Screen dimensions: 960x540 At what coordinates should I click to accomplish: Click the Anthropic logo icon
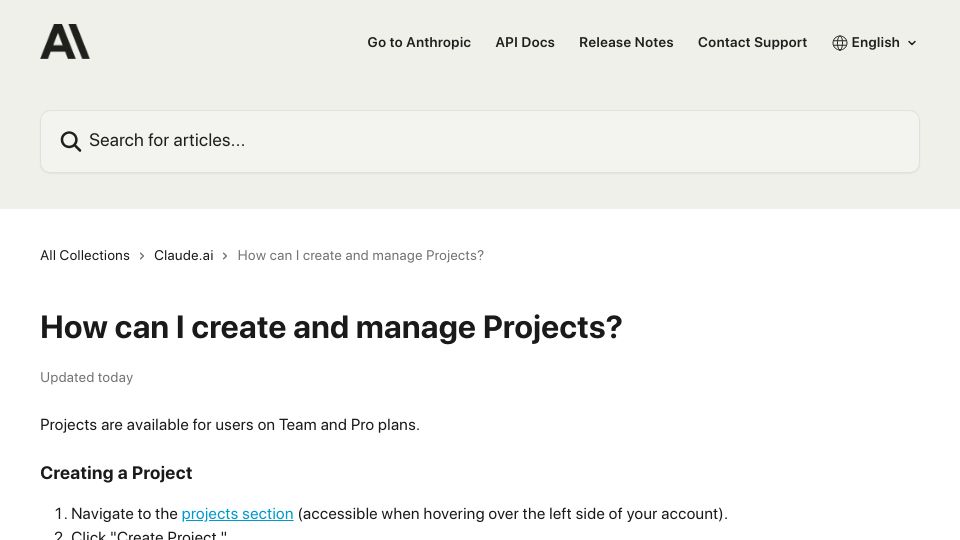click(x=65, y=42)
